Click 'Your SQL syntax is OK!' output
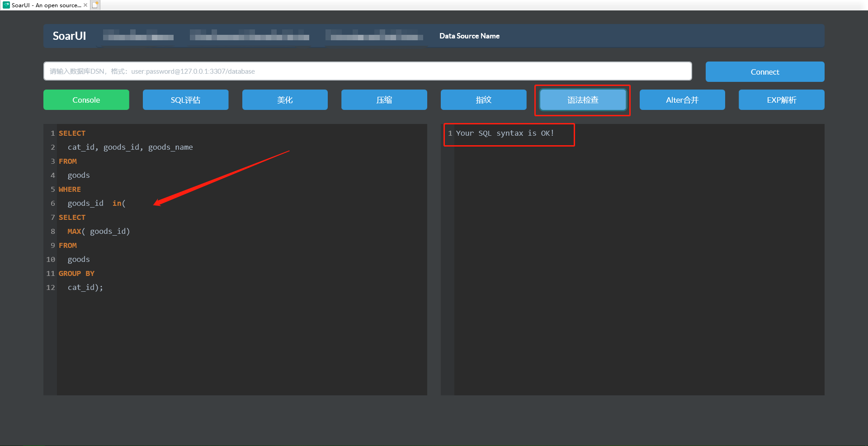This screenshot has width=868, height=446. pyautogui.click(x=505, y=133)
